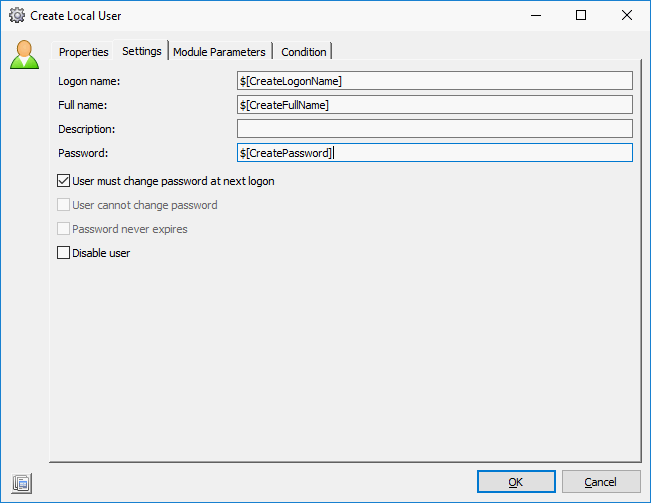This screenshot has width=651, height=503.
Task: Click the green user avatar icon
Action: point(24,54)
